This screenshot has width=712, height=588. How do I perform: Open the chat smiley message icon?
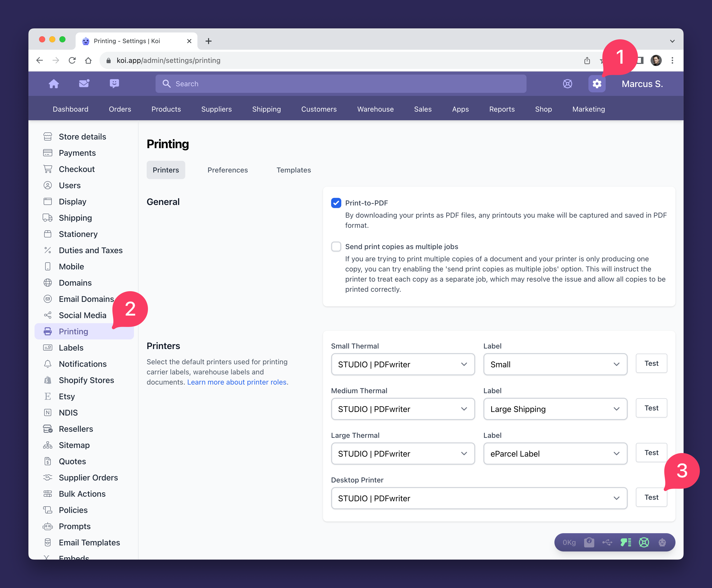[114, 83]
